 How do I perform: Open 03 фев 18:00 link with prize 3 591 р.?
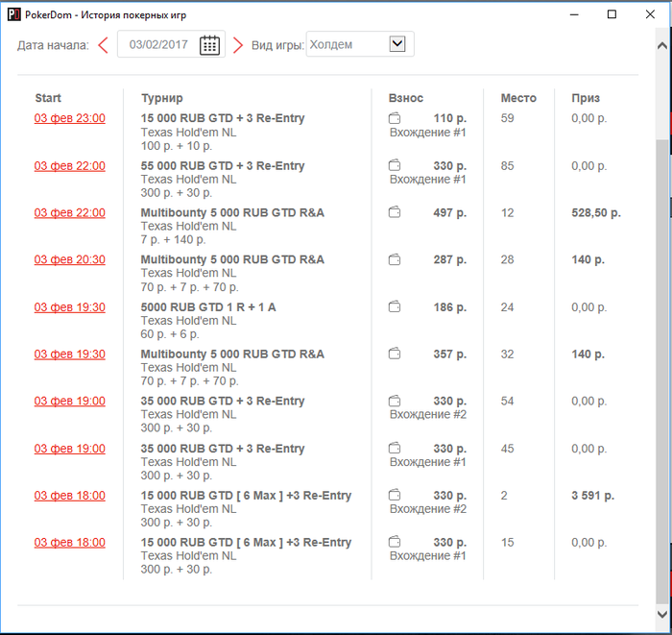70,496
